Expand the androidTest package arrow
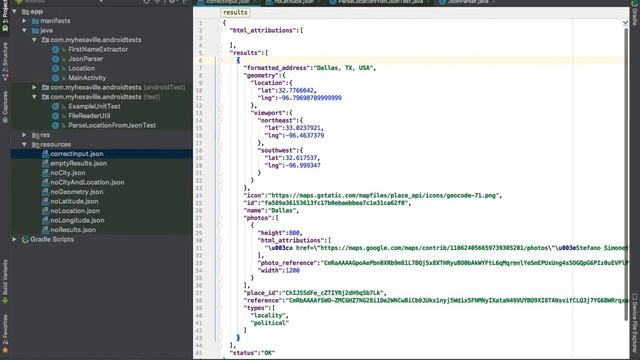640x360 pixels. click(x=34, y=87)
